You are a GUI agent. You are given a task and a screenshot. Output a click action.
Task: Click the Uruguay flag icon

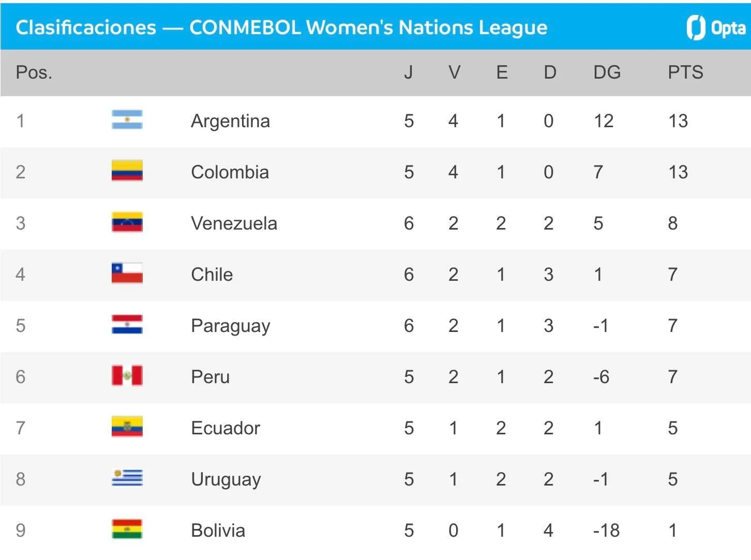pyautogui.click(x=127, y=478)
